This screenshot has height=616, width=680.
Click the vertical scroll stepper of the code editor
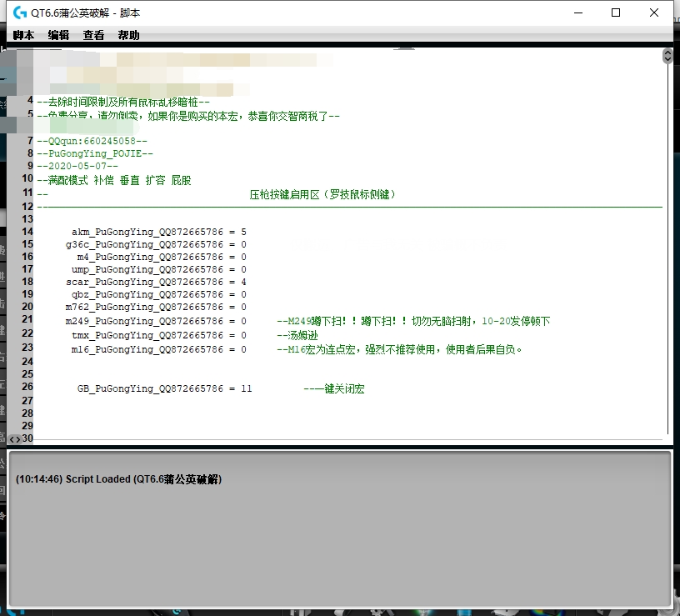click(667, 57)
